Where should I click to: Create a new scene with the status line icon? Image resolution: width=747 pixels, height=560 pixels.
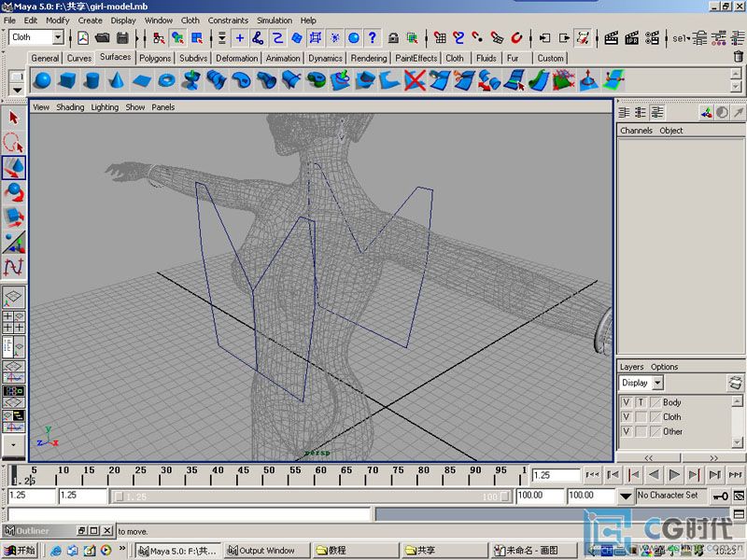click(x=83, y=37)
